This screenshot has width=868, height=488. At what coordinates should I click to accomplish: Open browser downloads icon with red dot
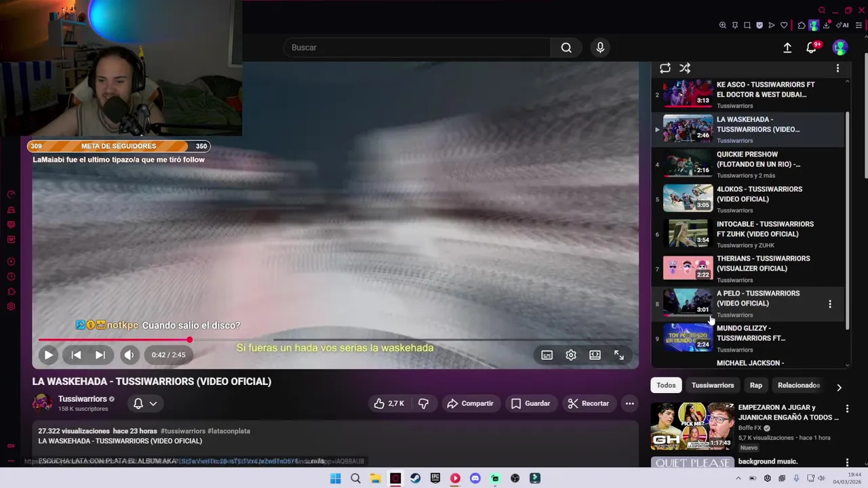827,25
